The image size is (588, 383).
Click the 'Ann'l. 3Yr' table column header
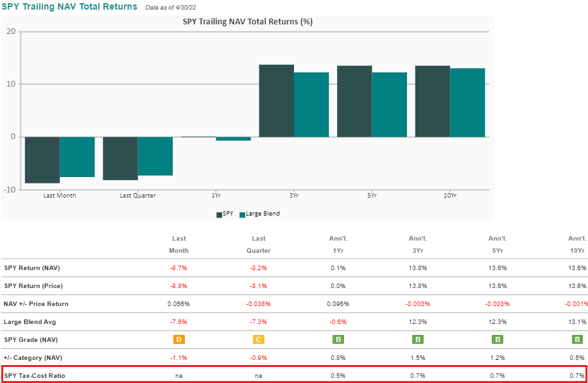(418, 244)
